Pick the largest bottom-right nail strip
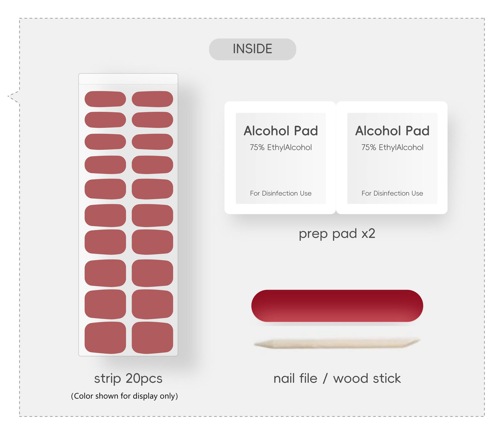 pyautogui.click(x=152, y=338)
